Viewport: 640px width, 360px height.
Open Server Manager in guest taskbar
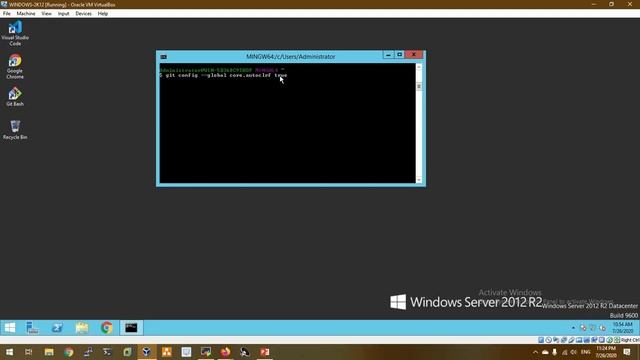(32, 328)
